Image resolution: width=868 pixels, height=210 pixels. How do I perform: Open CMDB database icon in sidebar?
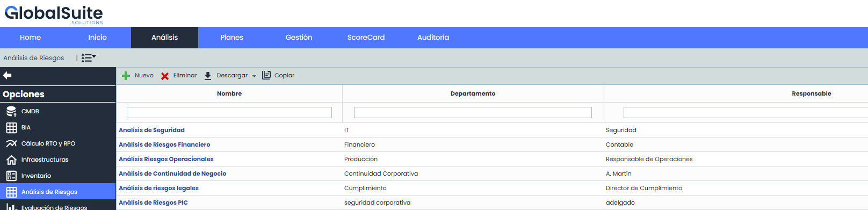pyautogui.click(x=11, y=111)
